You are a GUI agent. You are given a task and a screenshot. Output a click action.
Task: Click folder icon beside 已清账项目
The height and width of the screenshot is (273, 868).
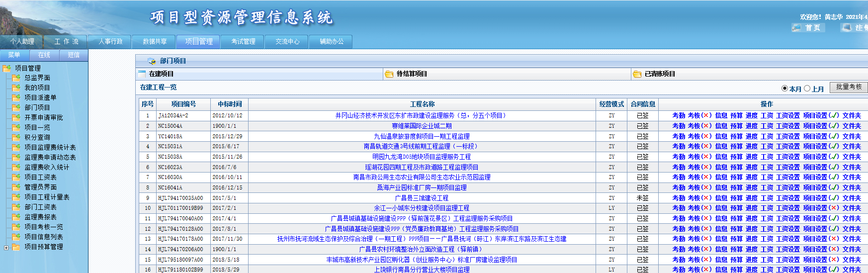(x=637, y=74)
